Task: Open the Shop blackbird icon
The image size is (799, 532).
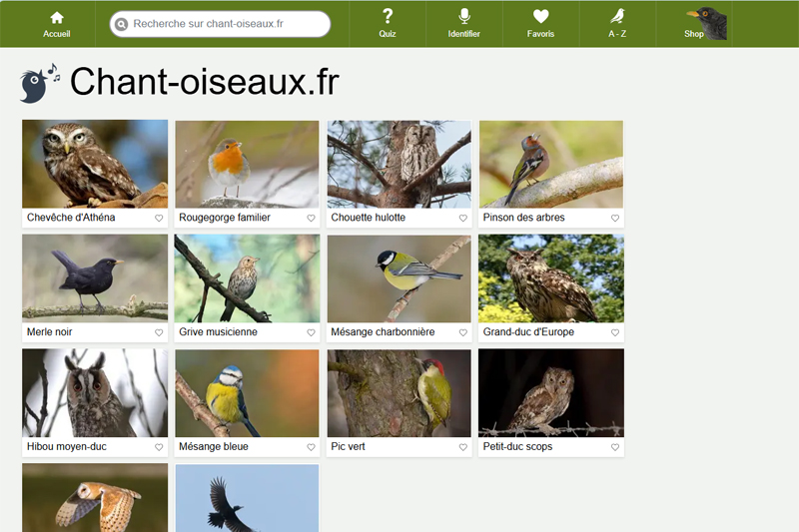Action: click(x=707, y=23)
